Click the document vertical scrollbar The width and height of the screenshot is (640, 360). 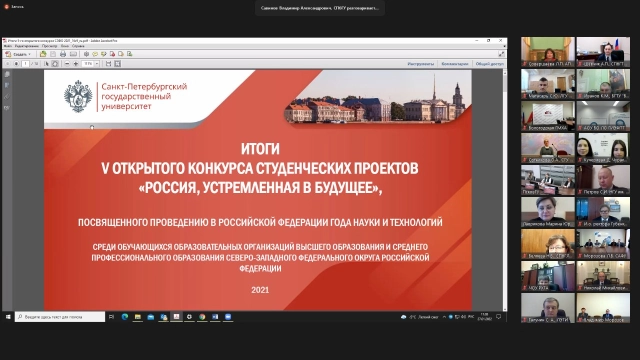(505, 190)
